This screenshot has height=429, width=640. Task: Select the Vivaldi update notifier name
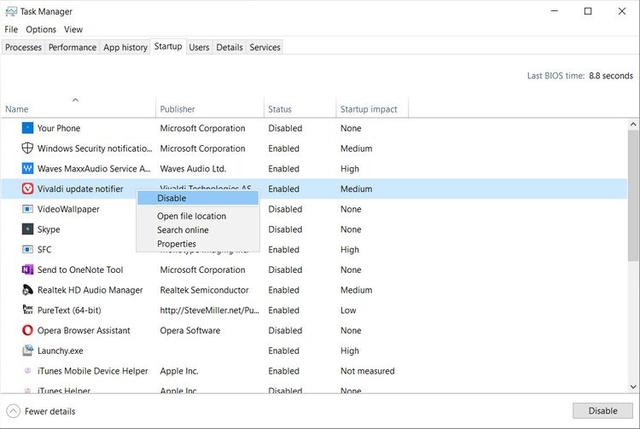click(x=80, y=189)
